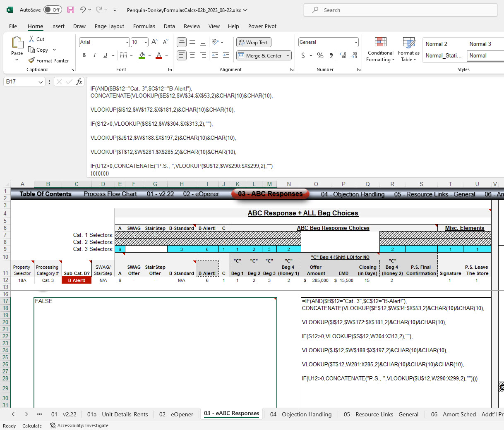Click Conditional Formatting button
The width and height of the screenshot is (504, 430).
click(381, 50)
